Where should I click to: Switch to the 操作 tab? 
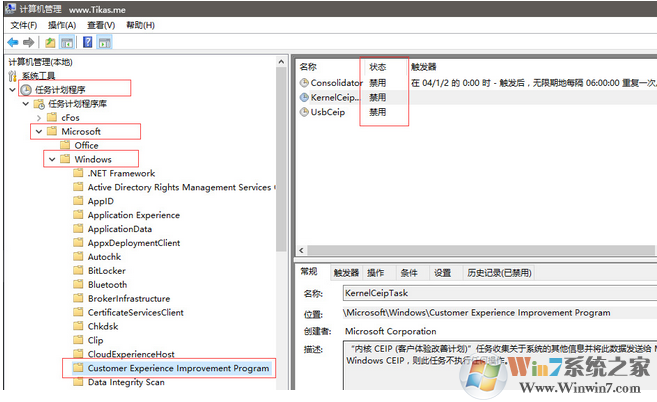pos(376,273)
